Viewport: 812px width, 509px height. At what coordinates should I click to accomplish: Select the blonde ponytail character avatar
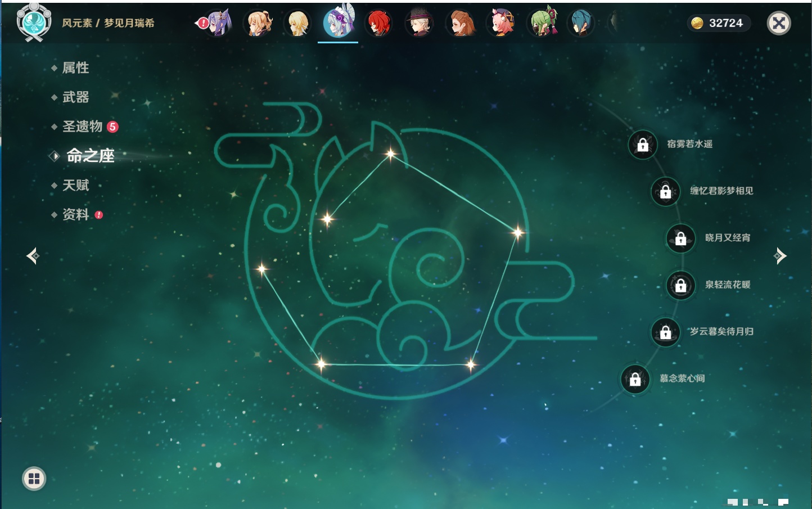click(258, 23)
